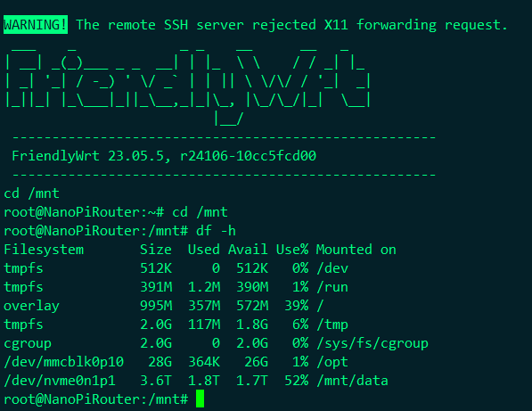Click the 52% usage value
Viewport: 532px width, 411px height.
(x=296, y=381)
